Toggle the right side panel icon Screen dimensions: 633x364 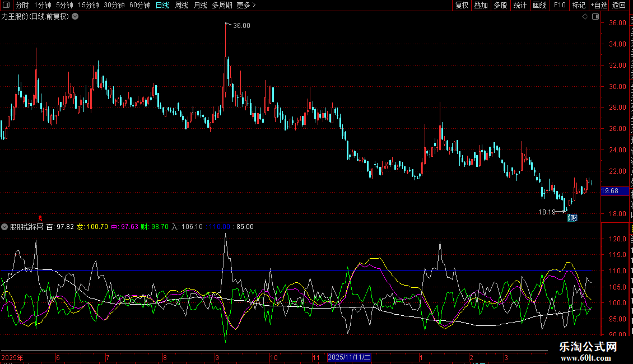(595, 17)
